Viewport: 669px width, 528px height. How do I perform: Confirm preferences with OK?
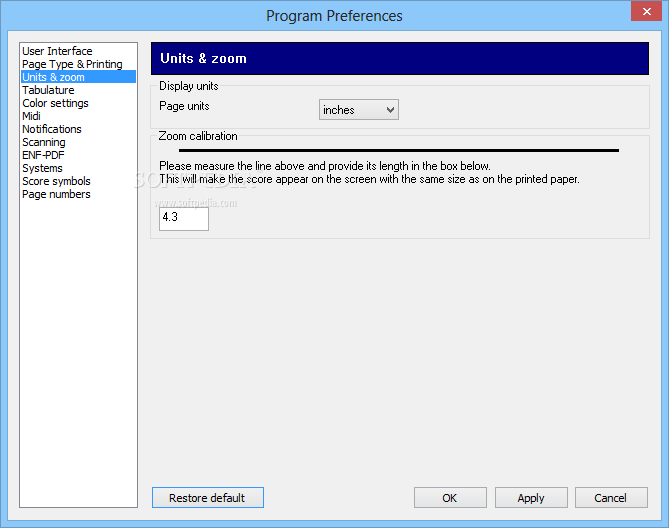450,498
